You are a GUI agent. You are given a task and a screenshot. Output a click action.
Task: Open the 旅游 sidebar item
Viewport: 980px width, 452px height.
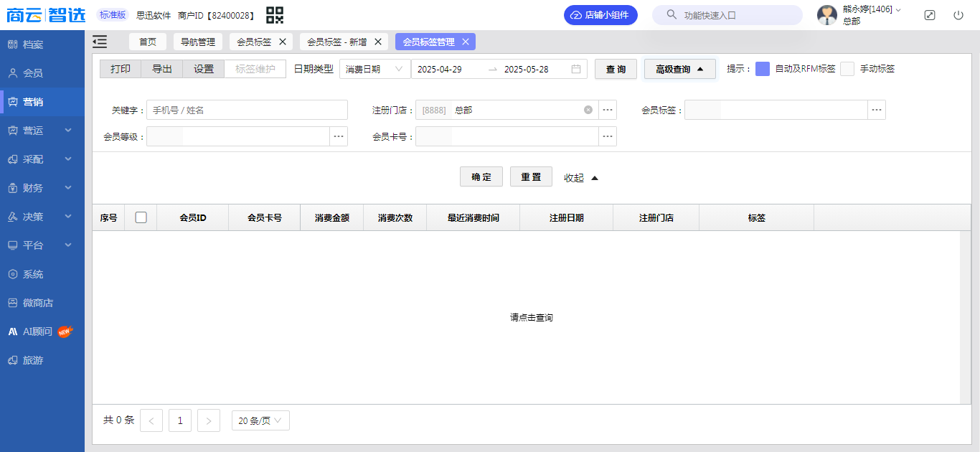42,360
